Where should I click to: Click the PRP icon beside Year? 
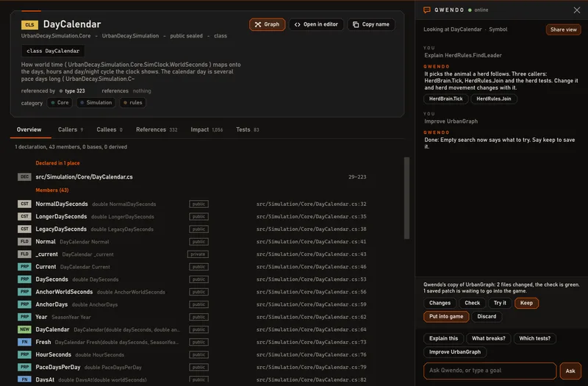coord(24,317)
